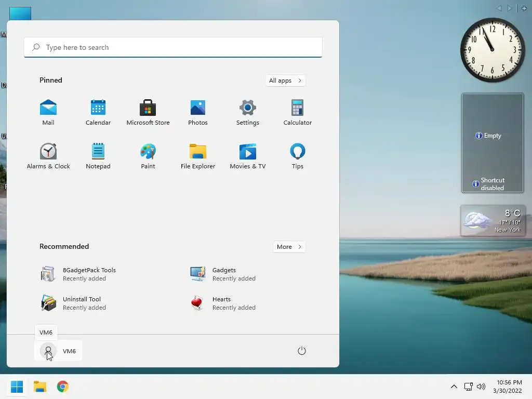Viewport: 532px width, 399px height.
Task: Go to previous gadget page arrow
Action: coord(499,8)
